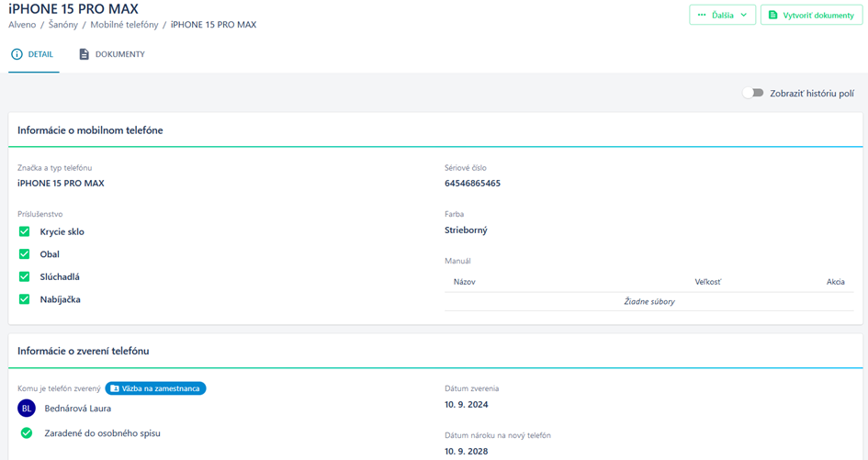
Task: Click the iPHONE 15 PRO MAX breadcrumb item
Action: [x=213, y=25]
